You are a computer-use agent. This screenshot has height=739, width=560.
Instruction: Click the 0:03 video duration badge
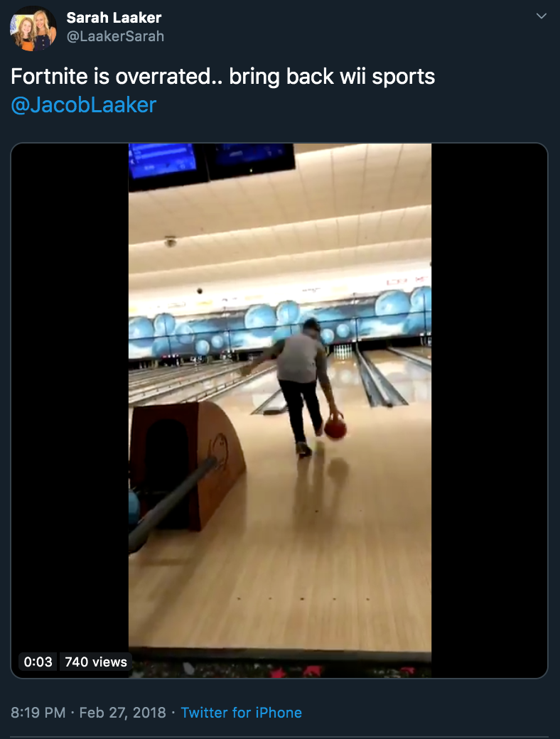38,662
